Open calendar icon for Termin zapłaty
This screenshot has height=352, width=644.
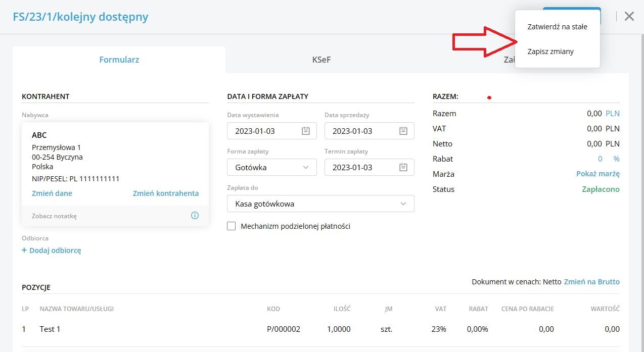coord(403,167)
